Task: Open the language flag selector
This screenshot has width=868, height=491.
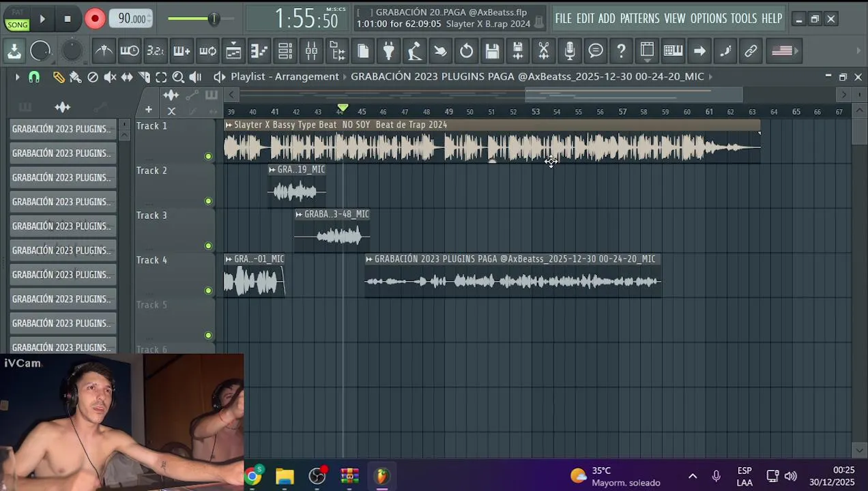Action: pos(782,50)
